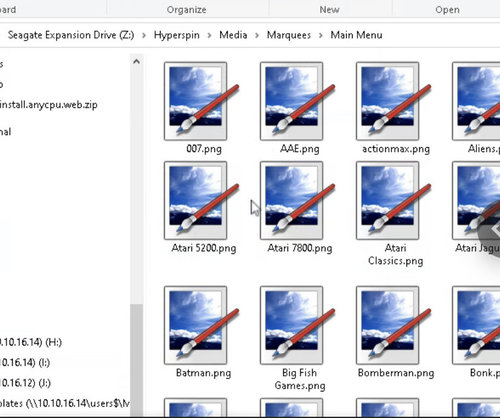Image resolution: width=500 pixels, height=418 pixels.
Task: Click the AAE.png file name
Action: click(x=300, y=149)
